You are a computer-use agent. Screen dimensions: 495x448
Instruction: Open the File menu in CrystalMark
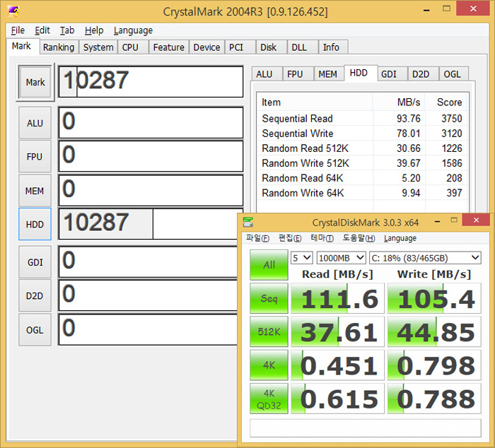coord(18,30)
